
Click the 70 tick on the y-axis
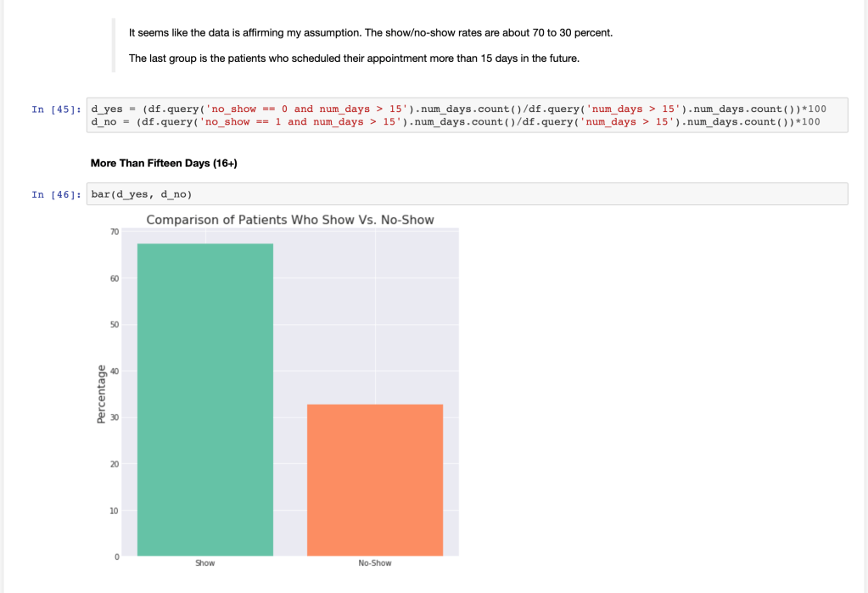click(x=115, y=232)
